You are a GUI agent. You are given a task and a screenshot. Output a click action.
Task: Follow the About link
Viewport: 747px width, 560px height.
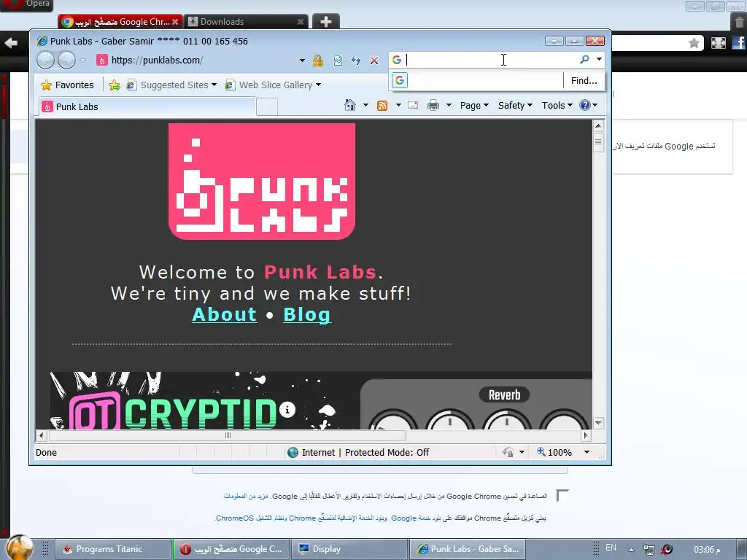[x=225, y=314]
